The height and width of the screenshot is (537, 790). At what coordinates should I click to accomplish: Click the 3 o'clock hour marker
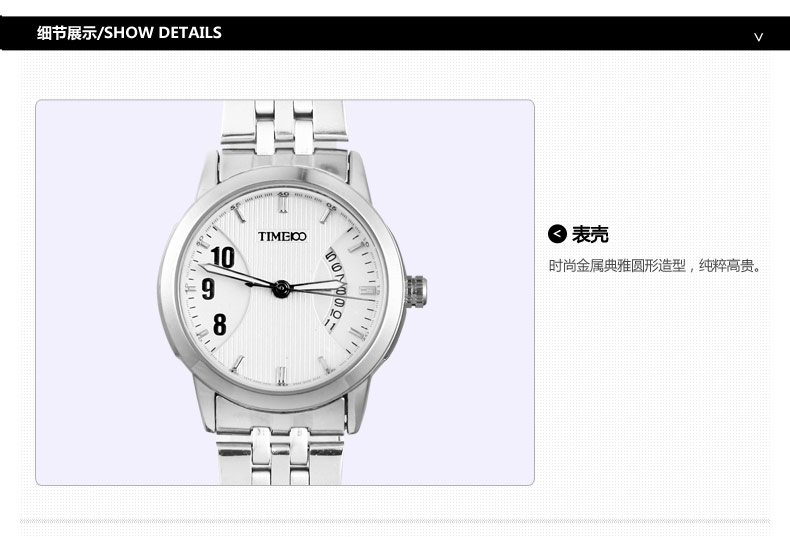(x=367, y=291)
